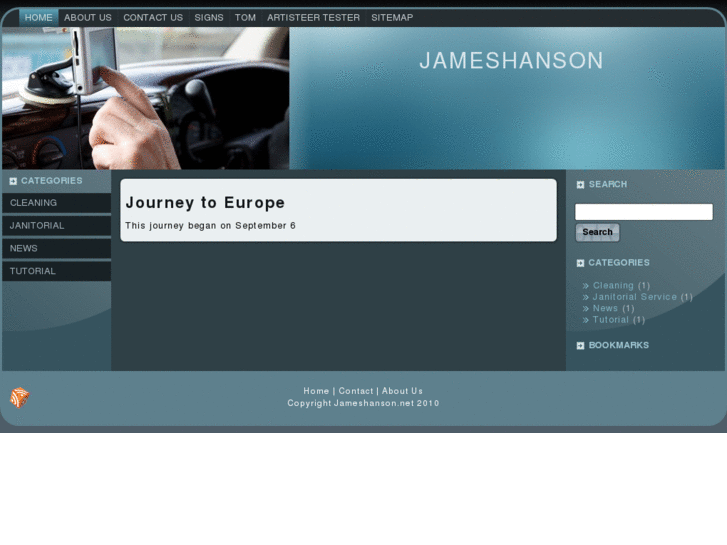
Task: Click the footer About Us link
Action: 402,391
